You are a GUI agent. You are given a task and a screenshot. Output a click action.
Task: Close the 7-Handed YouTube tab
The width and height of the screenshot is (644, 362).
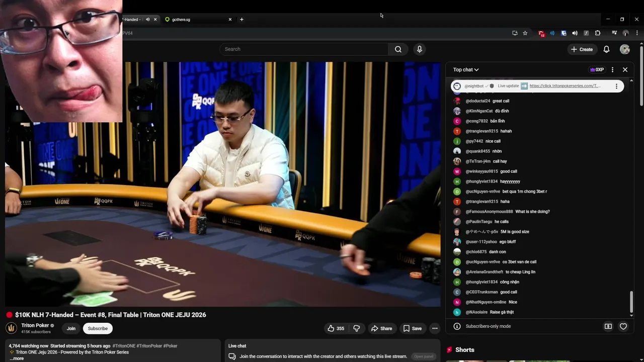pos(155,20)
